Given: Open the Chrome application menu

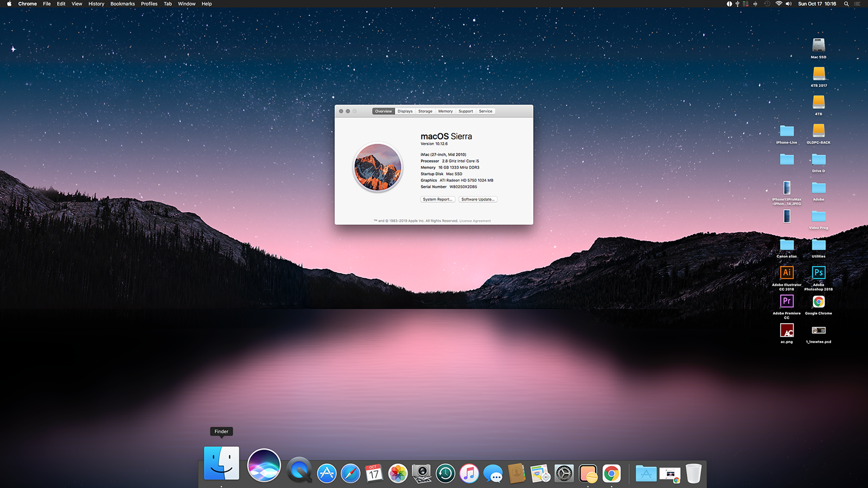Looking at the screenshot, I should 28,4.
